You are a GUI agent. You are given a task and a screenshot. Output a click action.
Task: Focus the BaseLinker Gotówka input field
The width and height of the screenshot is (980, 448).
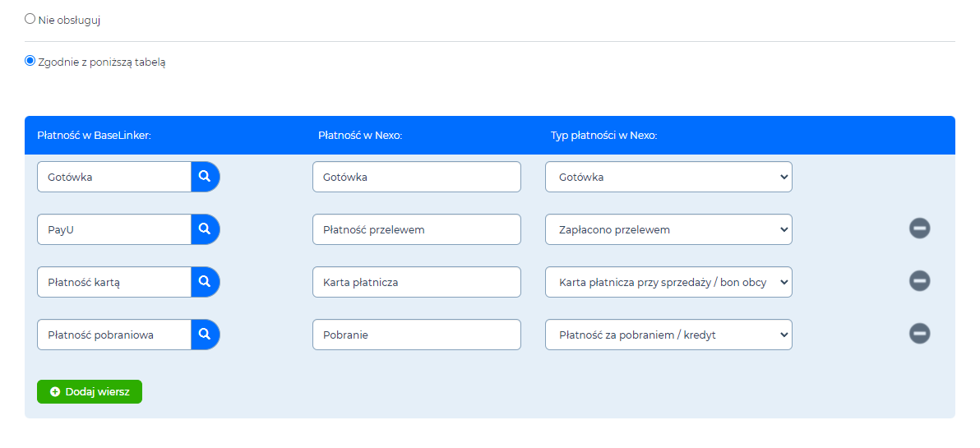113,177
